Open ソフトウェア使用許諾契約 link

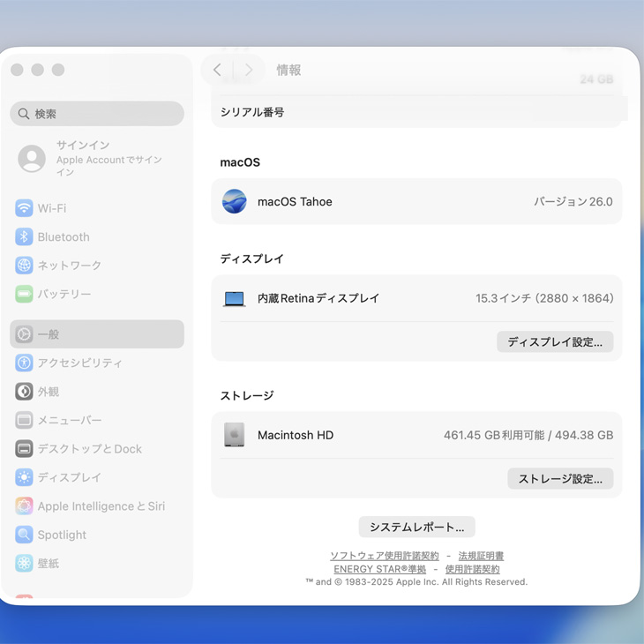pyautogui.click(x=384, y=556)
